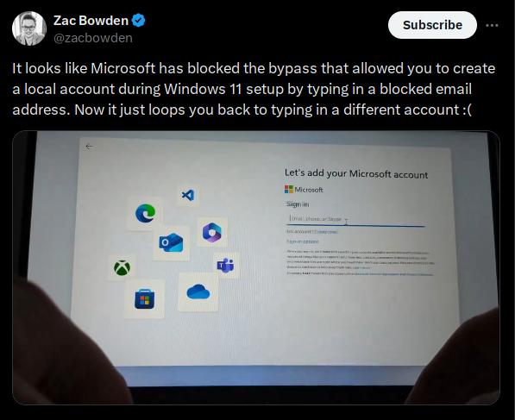Click the blue verified badge
This screenshot has height=420, width=515.
pos(139,21)
